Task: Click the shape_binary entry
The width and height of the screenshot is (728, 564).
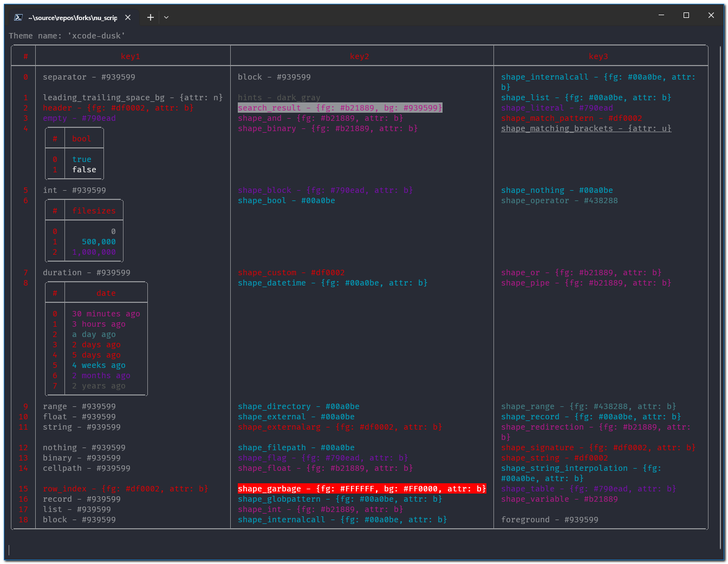Action: tap(328, 128)
